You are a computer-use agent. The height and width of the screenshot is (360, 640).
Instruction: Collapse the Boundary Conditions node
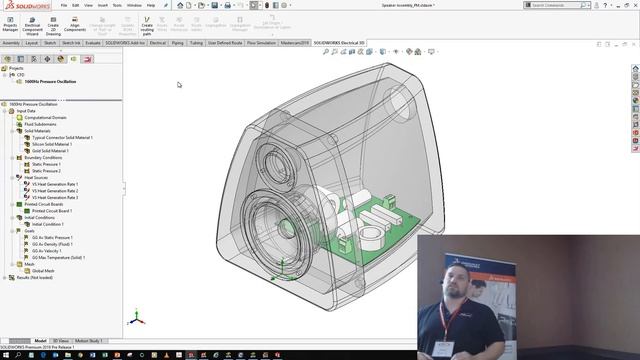(12, 158)
